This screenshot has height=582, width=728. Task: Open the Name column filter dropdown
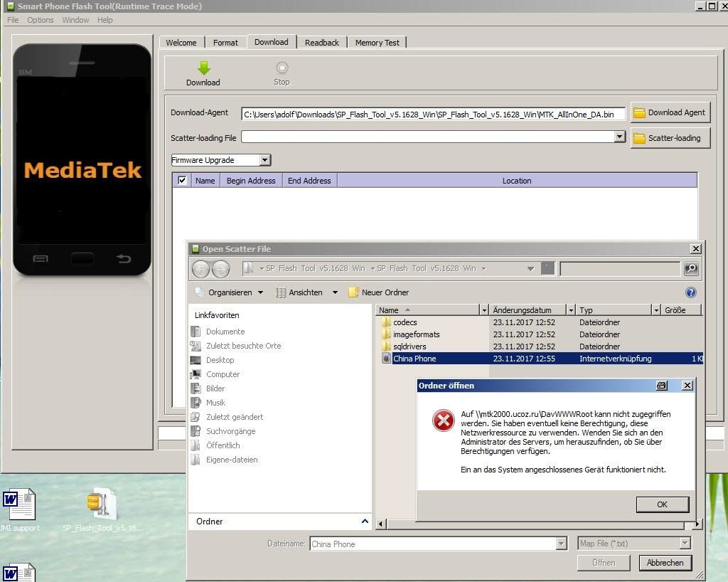(484, 309)
